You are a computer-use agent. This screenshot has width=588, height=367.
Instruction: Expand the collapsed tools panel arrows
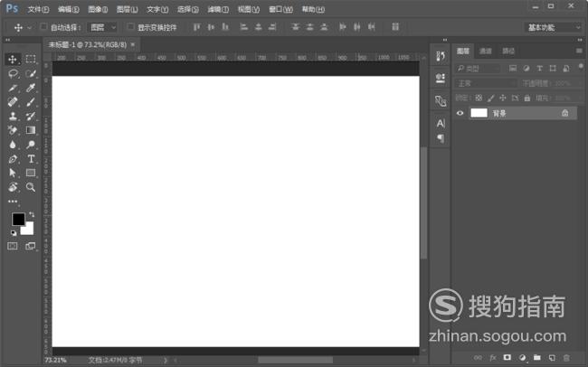(x=7, y=40)
